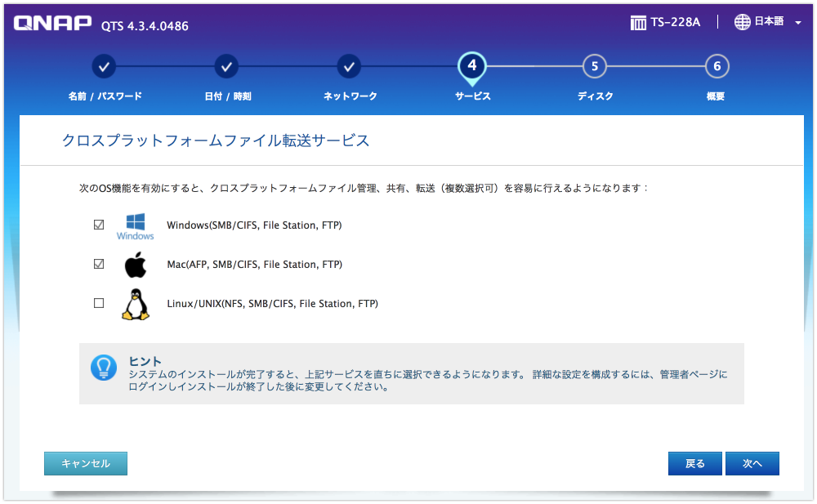Click the 戻る back button
The image size is (817, 504).
(x=694, y=463)
